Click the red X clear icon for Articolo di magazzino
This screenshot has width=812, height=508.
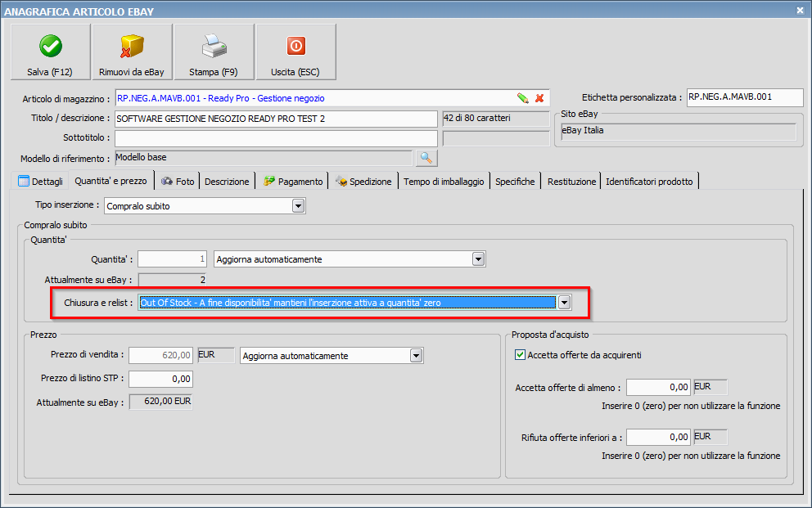[x=539, y=98]
